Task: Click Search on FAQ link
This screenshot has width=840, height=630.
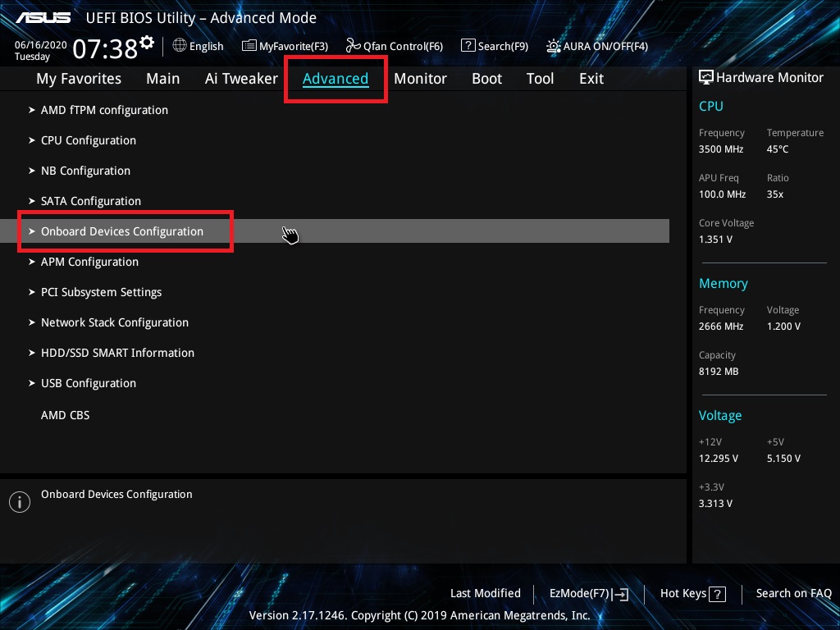Action: pos(793,593)
